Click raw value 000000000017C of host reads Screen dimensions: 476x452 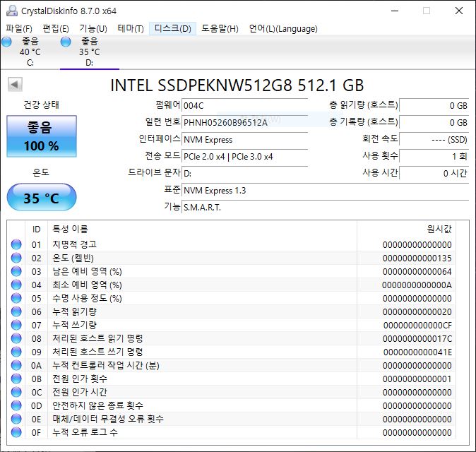point(417,339)
